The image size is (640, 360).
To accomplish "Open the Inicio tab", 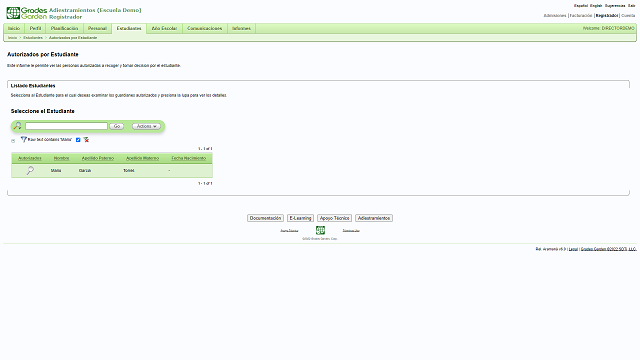I will (x=14, y=29).
